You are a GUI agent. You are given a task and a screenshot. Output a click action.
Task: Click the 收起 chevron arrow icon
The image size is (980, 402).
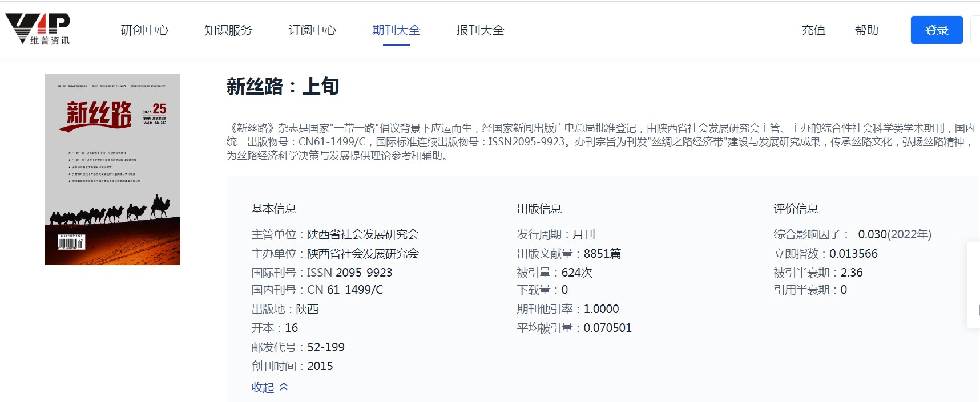tap(284, 387)
